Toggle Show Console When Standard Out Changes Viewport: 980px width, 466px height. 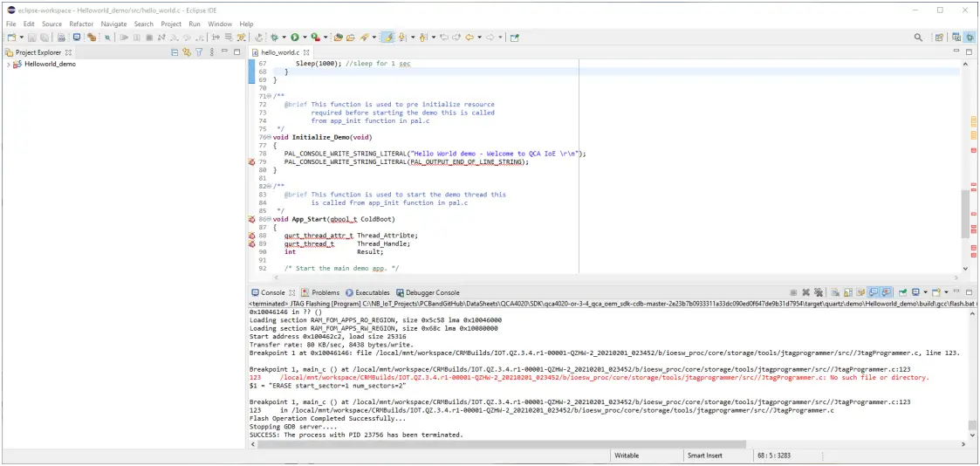point(872,292)
